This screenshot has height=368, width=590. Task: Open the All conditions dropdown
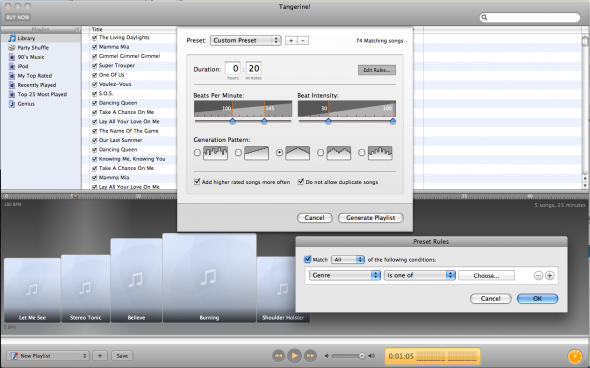click(348, 260)
